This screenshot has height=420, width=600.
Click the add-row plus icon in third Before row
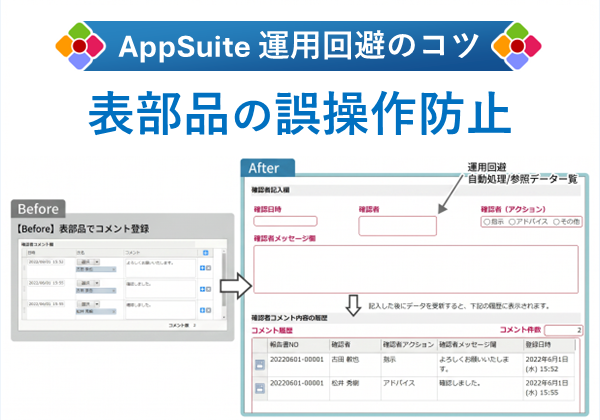tap(202, 310)
